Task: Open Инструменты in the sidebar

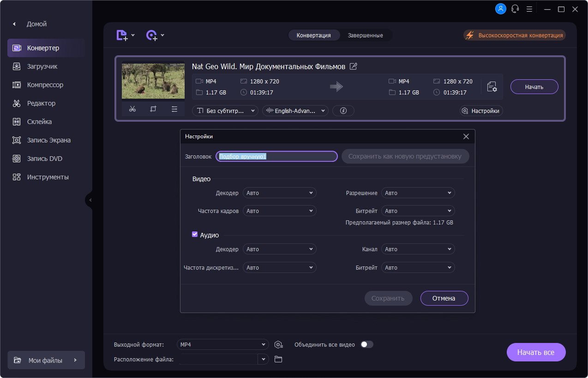Action: coord(46,177)
